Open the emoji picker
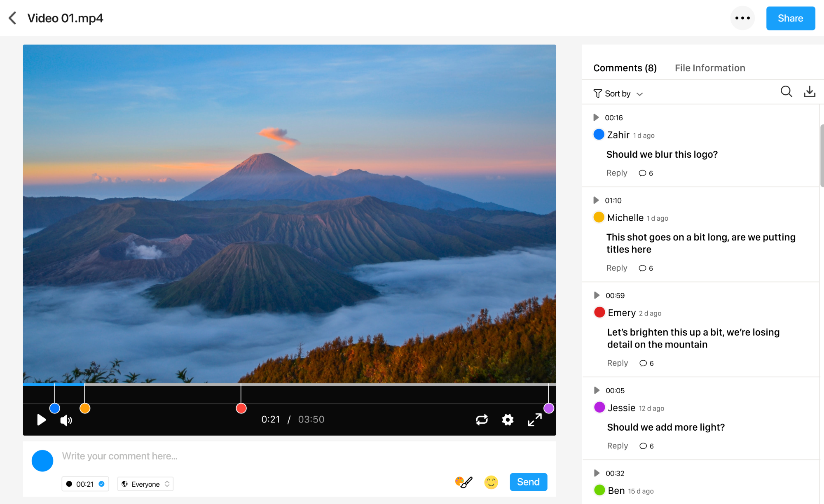The width and height of the screenshot is (824, 504). (x=491, y=482)
